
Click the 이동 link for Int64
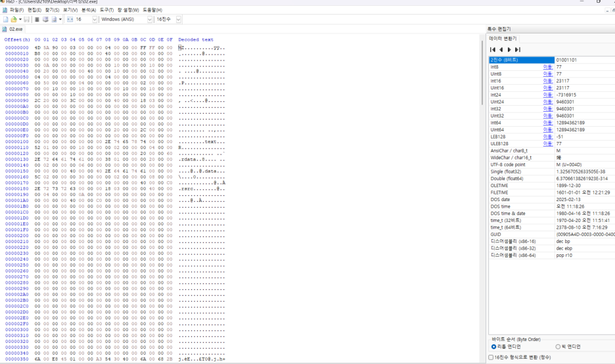[547, 123]
